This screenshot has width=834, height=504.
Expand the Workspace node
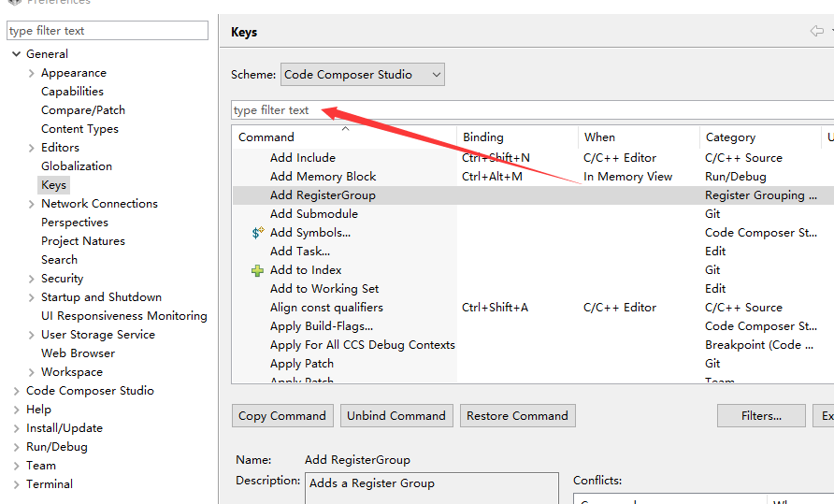[32, 372]
